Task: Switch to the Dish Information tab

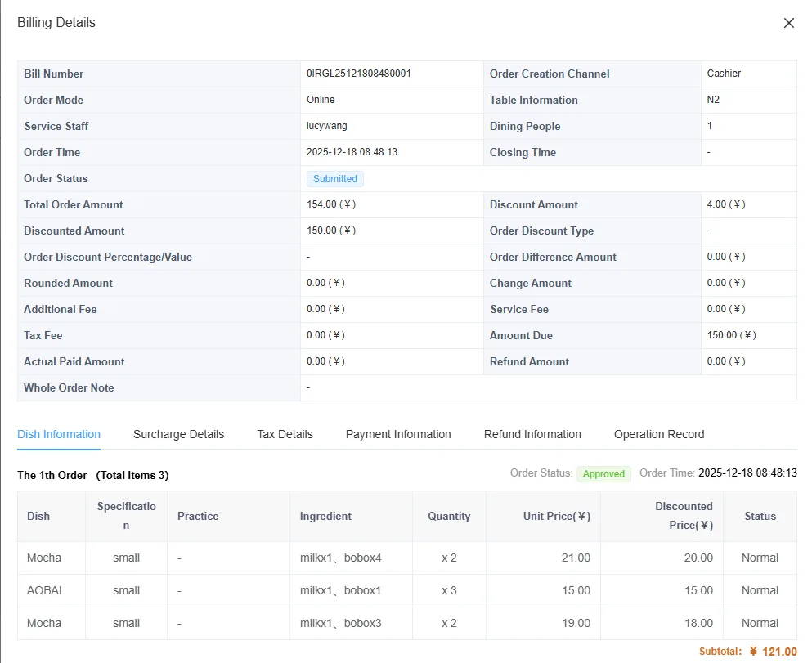Action: (x=59, y=434)
